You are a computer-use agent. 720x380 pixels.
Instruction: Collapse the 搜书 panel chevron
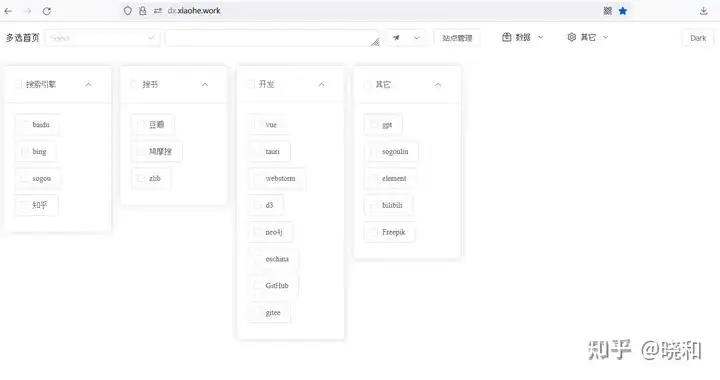[x=205, y=84]
